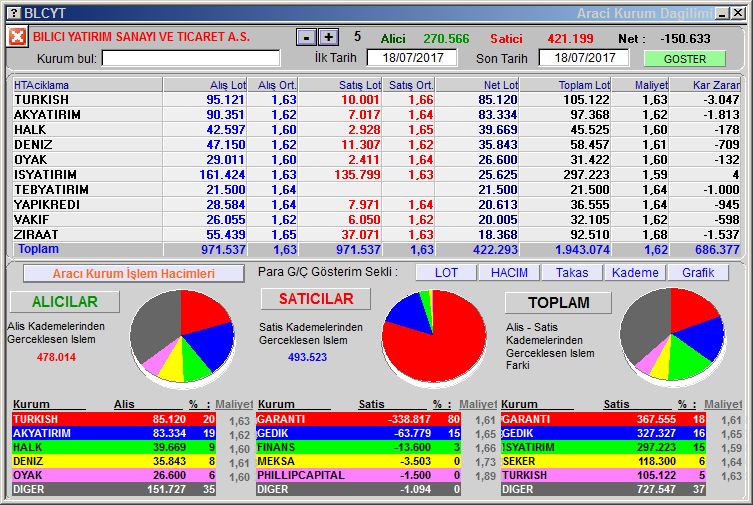The height and width of the screenshot is (505, 753).
Task: Open the Kademe view
Action: (x=635, y=273)
